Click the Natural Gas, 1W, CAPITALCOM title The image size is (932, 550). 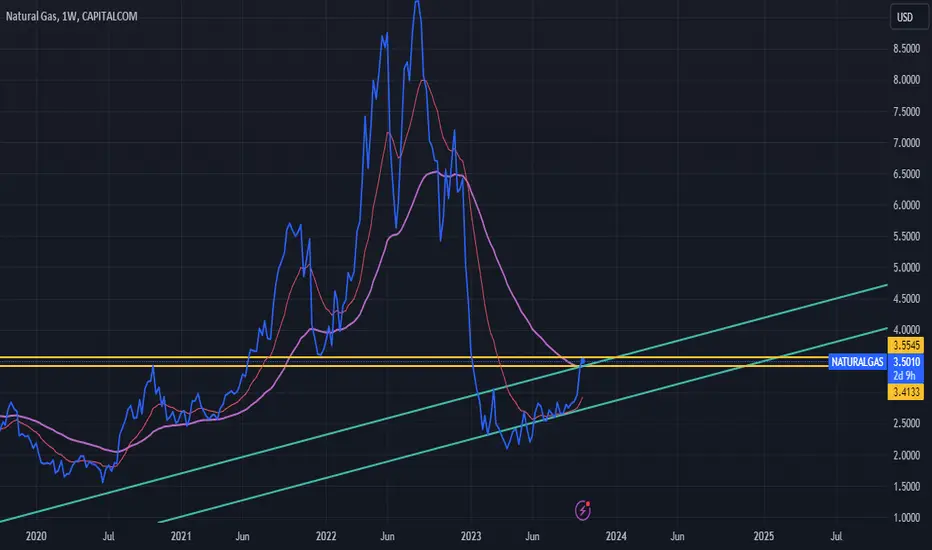71,16
